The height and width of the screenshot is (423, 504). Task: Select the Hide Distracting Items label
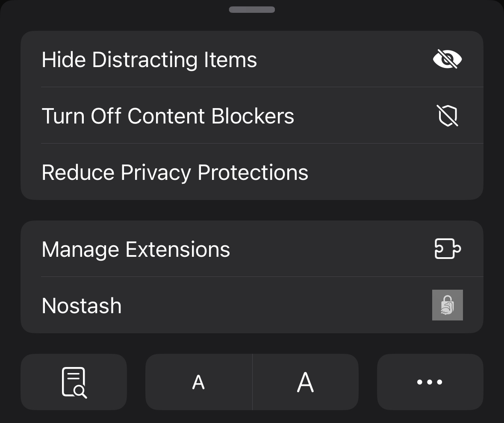pyautogui.click(x=149, y=59)
